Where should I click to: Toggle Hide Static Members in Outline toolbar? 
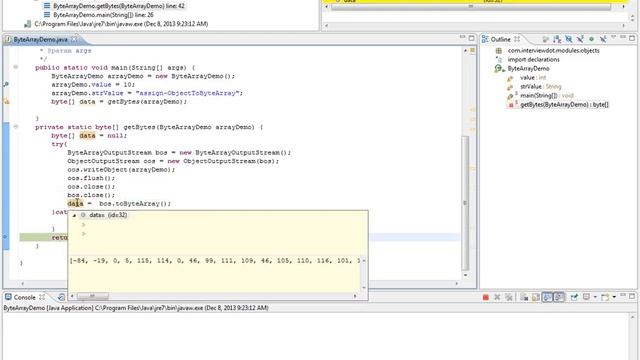tap(580, 39)
